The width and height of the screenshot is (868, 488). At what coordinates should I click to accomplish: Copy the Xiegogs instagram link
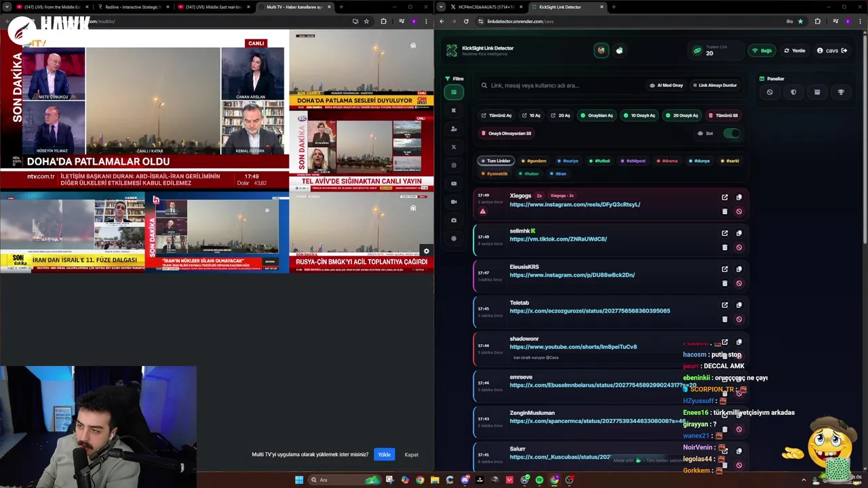(738, 197)
